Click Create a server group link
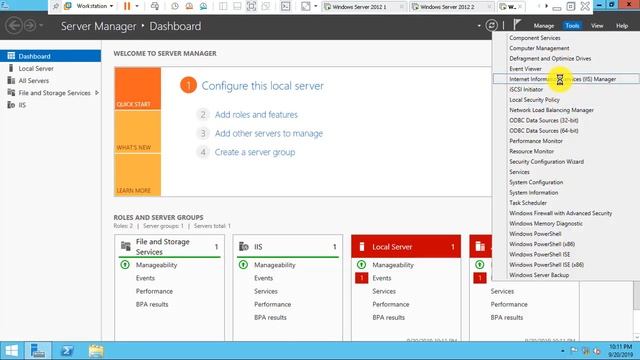This screenshot has height=360, width=640. [255, 152]
